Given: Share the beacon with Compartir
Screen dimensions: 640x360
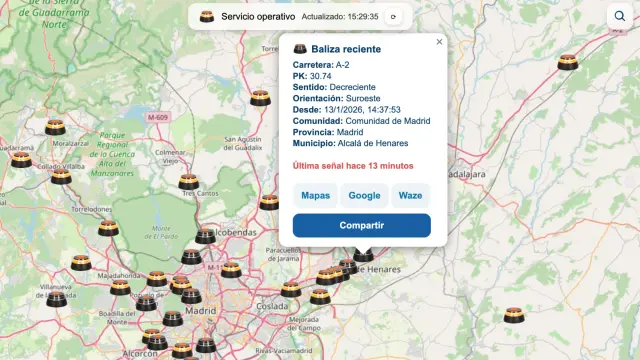Looking at the screenshot, I should click(362, 225).
